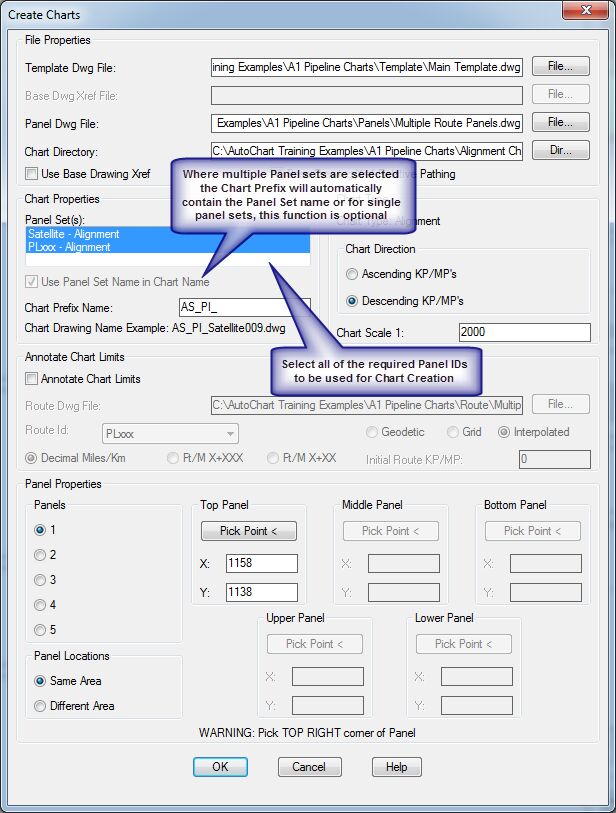616x813 pixels.
Task: Select PLxxx - Alignment panel set
Action: point(168,247)
